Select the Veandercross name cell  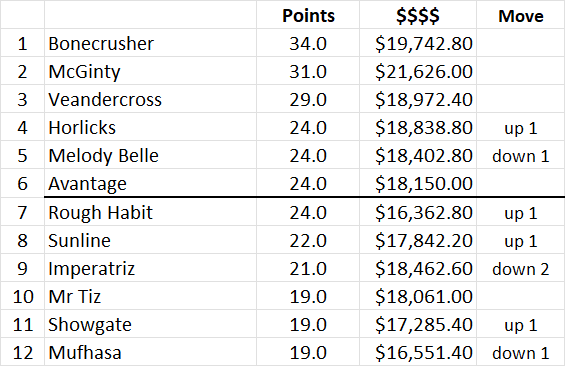(150, 99)
